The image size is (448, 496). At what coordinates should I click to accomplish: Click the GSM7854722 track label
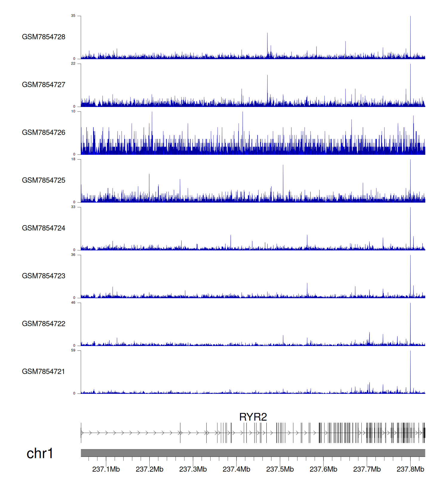click(44, 324)
